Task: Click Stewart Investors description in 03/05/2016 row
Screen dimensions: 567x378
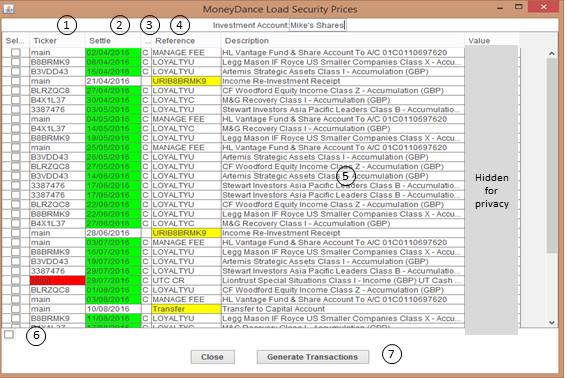Action: pyautogui.click(x=343, y=110)
